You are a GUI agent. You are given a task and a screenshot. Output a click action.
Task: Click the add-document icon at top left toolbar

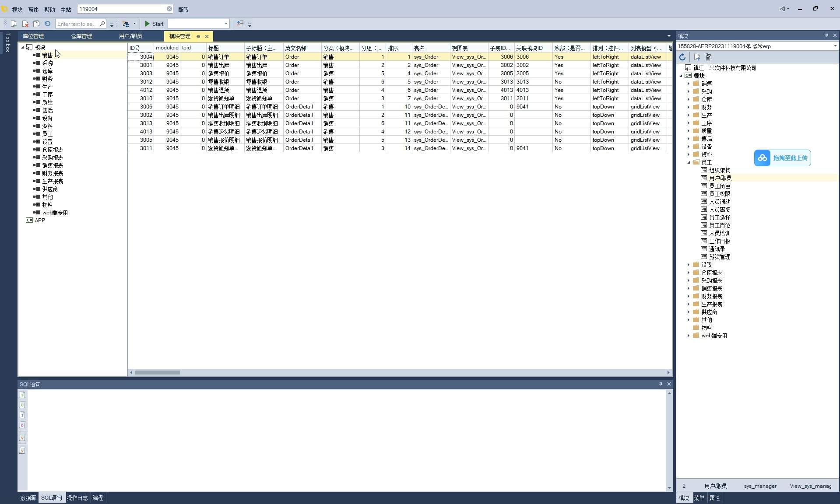(x=14, y=24)
